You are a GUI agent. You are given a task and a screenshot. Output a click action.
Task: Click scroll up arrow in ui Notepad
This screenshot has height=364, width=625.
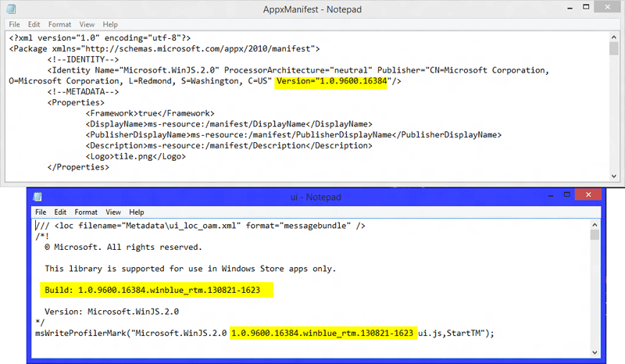[x=595, y=225]
